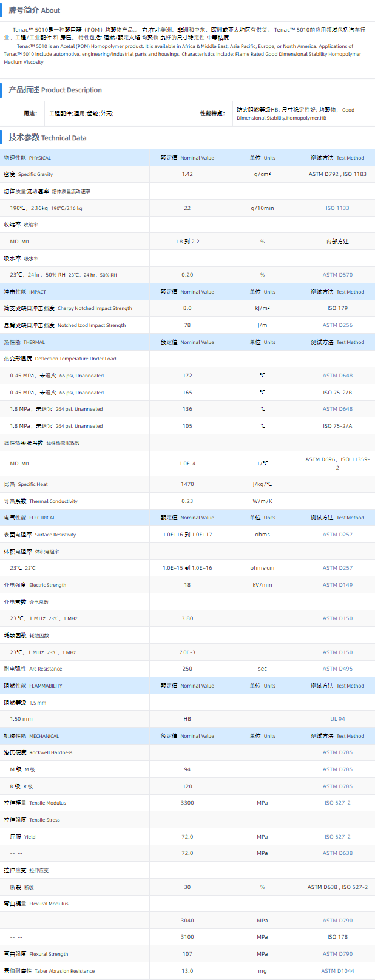Open the ISO 1133 test method link
This screenshot has height=980, width=375.
[337, 208]
